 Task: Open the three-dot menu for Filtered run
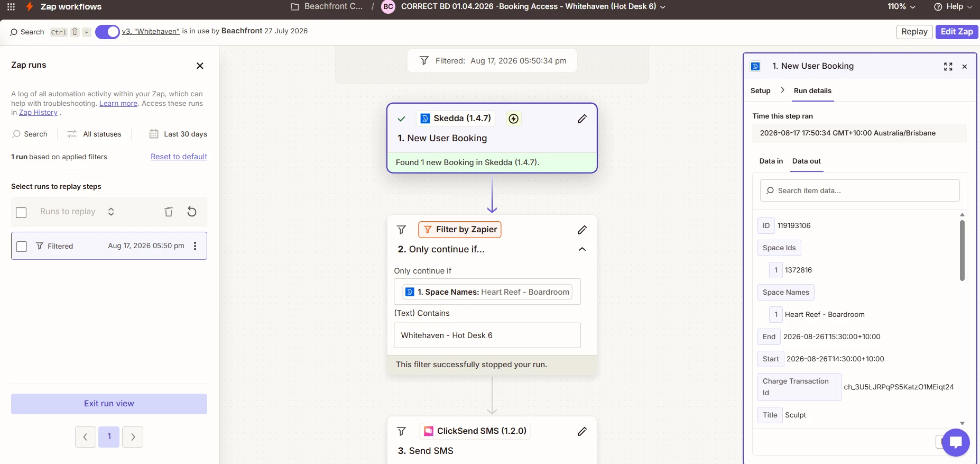click(195, 246)
